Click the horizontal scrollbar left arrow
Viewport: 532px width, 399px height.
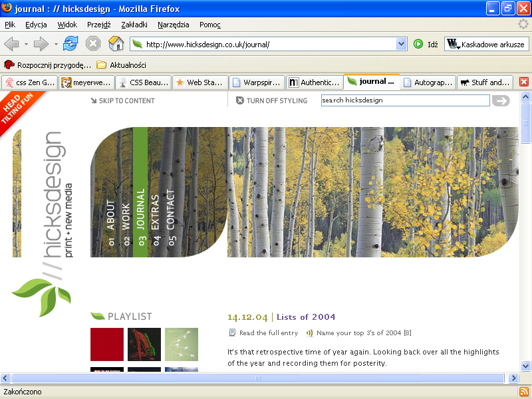point(5,378)
